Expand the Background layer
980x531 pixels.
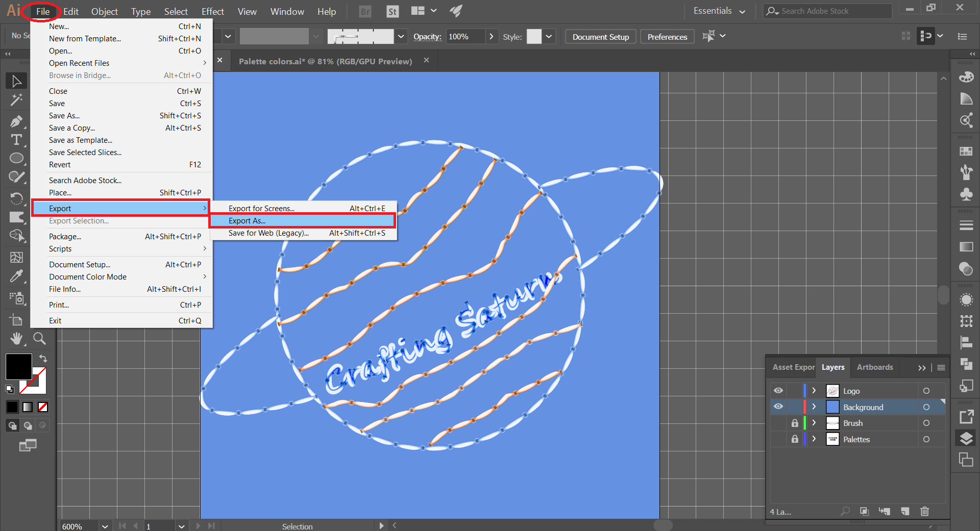814,407
